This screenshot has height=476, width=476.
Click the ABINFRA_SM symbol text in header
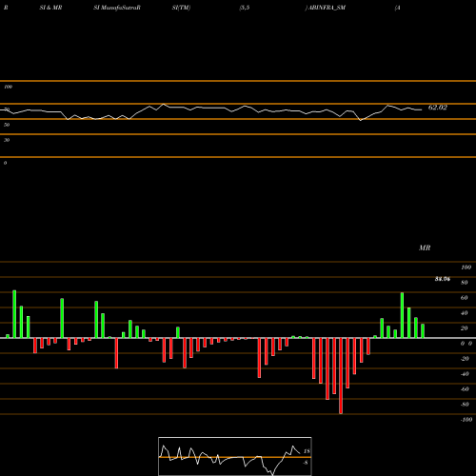[327, 8]
